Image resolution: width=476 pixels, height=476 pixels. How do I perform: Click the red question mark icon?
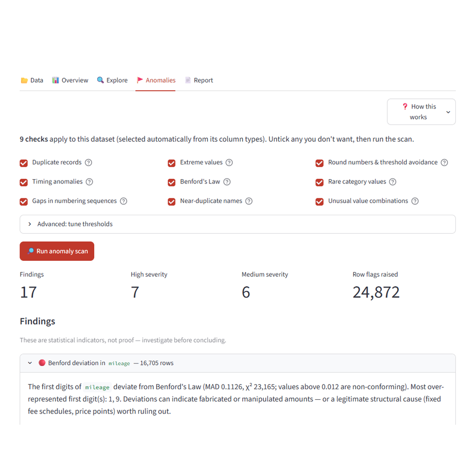(x=405, y=106)
